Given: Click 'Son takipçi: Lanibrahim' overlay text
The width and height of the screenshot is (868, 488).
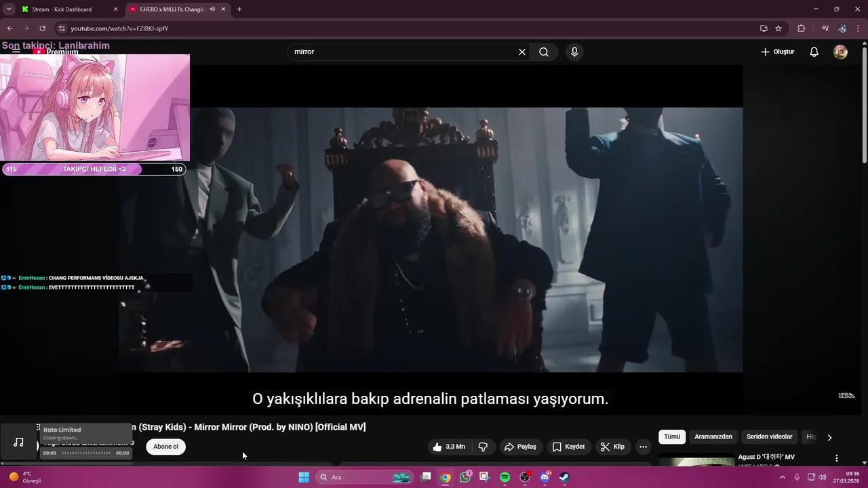Looking at the screenshot, I should tap(56, 45).
